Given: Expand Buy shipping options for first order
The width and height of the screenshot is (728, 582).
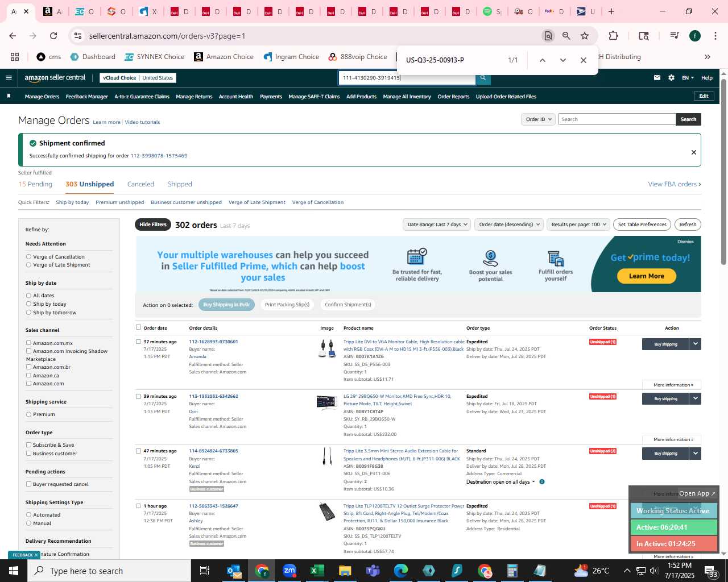Looking at the screenshot, I should click(695, 344).
